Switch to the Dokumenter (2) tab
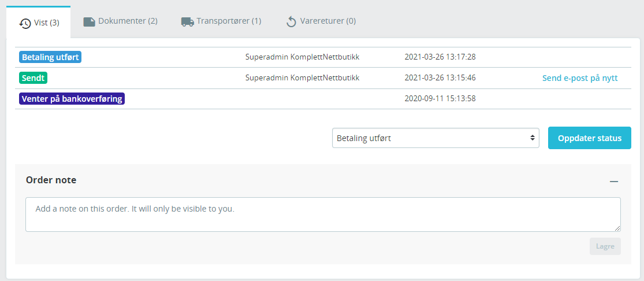The image size is (644, 281). pyautogui.click(x=120, y=21)
